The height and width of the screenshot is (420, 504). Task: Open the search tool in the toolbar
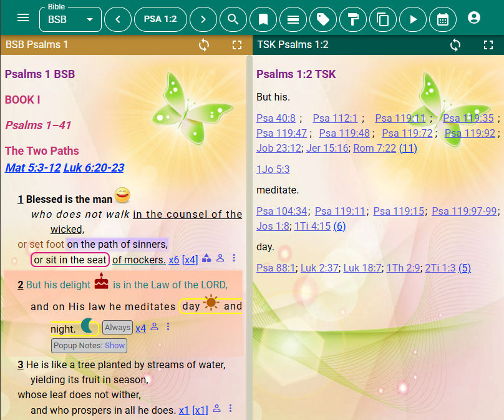[x=233, y=19]
